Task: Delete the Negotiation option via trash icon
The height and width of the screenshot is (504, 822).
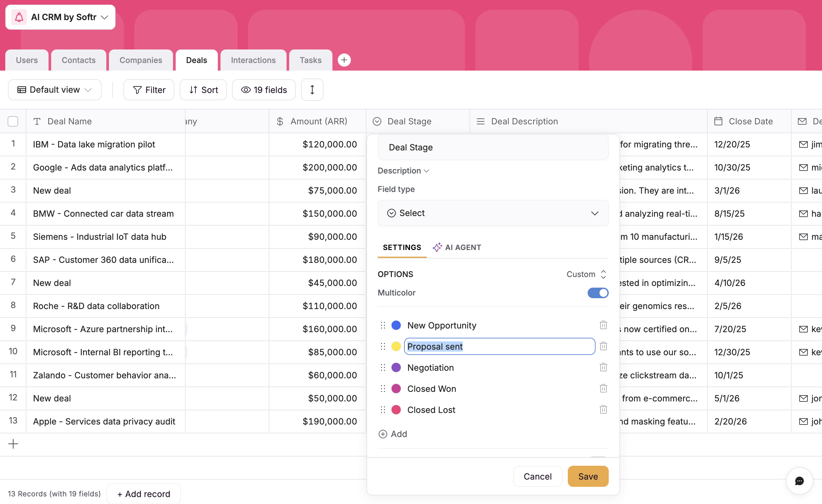Action: point(603,367)
